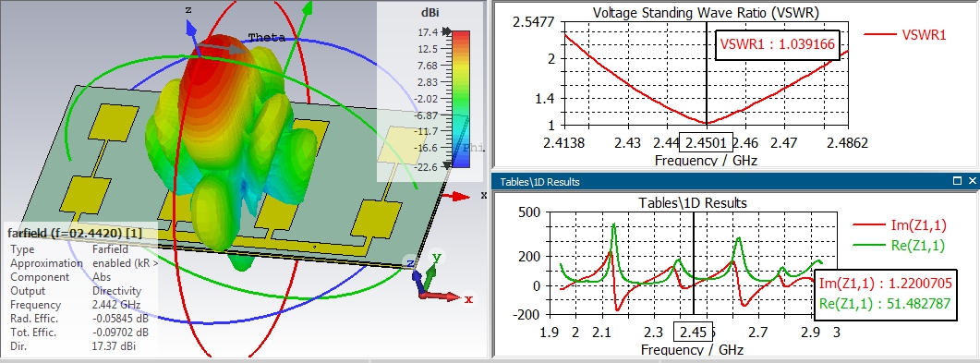Click the Directivity output value

pyautogui.click(x=116, y=291)
